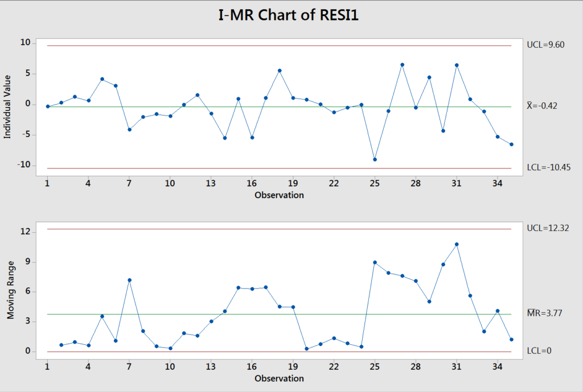
Task: Click the green center line in Individual chart
Action: pos(256,106)
